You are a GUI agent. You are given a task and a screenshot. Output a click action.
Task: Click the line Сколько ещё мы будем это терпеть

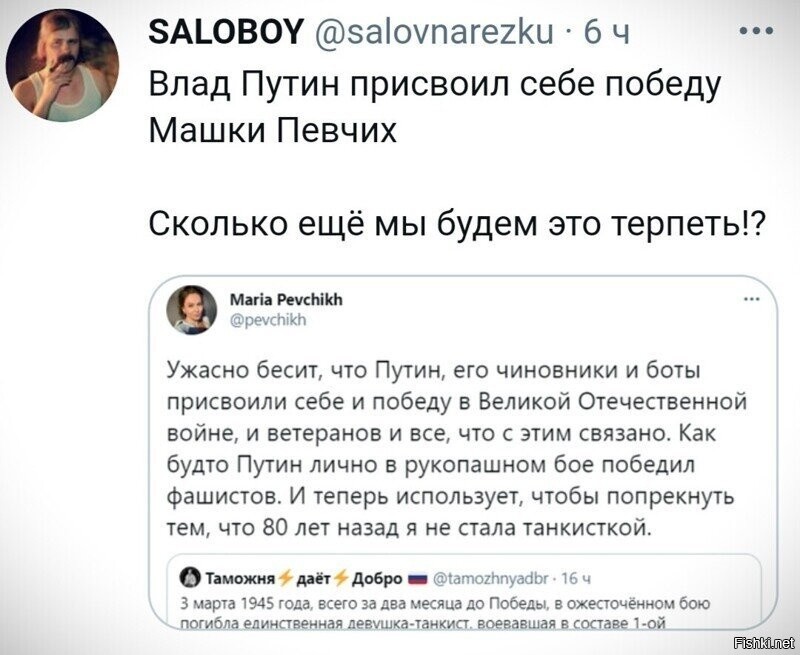(x=457, y=223)
